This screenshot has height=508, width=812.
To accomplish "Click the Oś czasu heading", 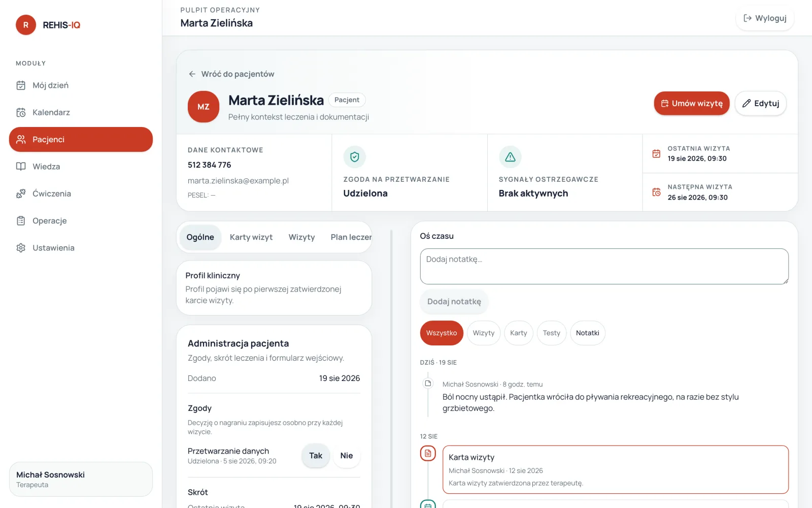I will 437,236.
